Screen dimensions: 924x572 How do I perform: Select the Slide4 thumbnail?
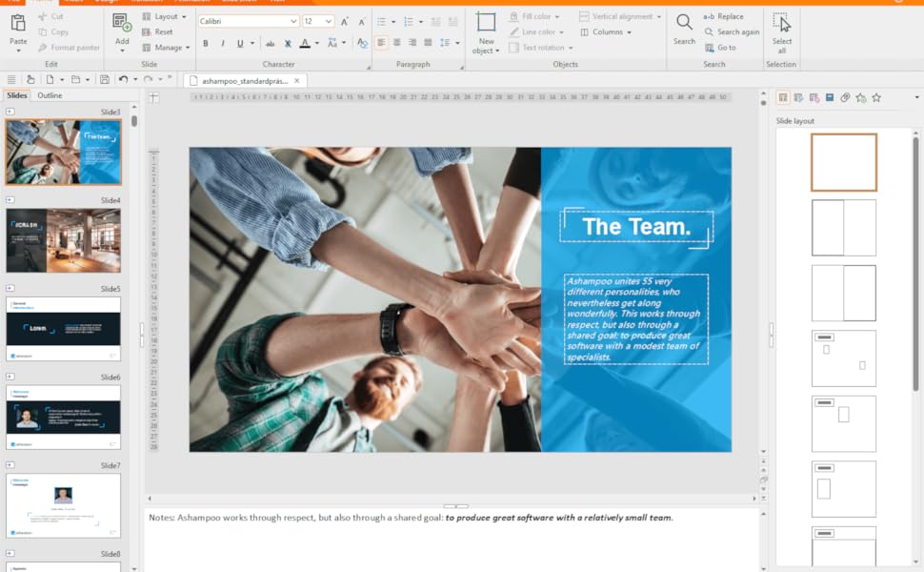[64, 241]
